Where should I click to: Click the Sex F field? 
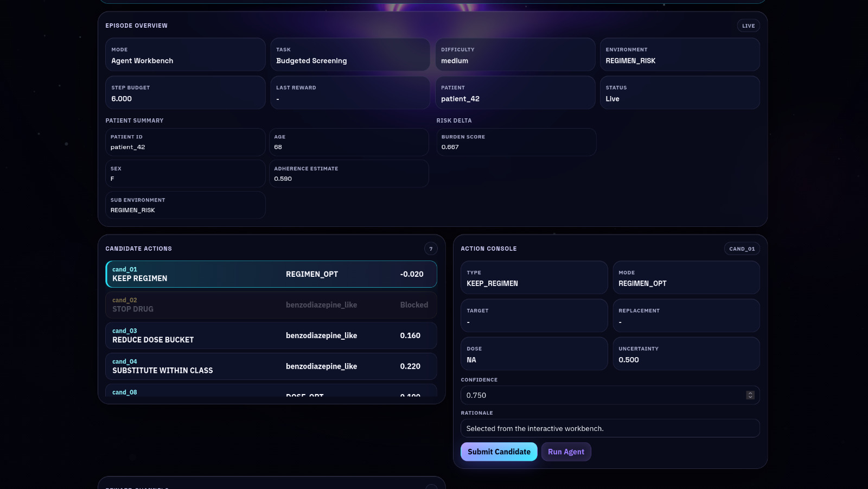point(185,174)
